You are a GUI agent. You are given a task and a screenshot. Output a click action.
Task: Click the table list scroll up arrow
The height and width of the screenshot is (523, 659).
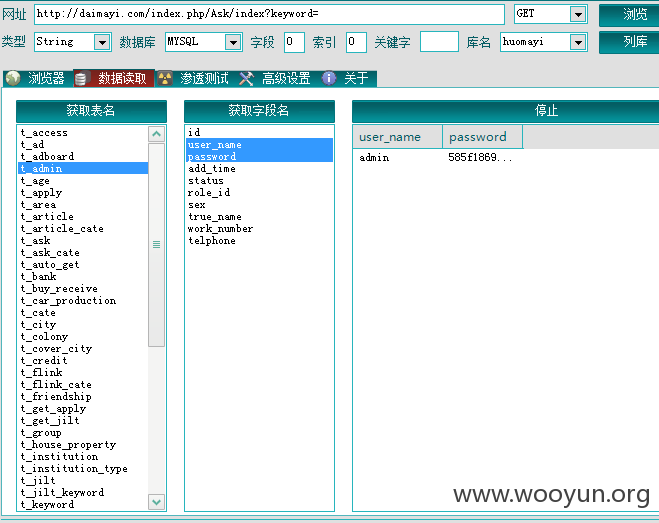pyautogui.click(x=156, y=134)
